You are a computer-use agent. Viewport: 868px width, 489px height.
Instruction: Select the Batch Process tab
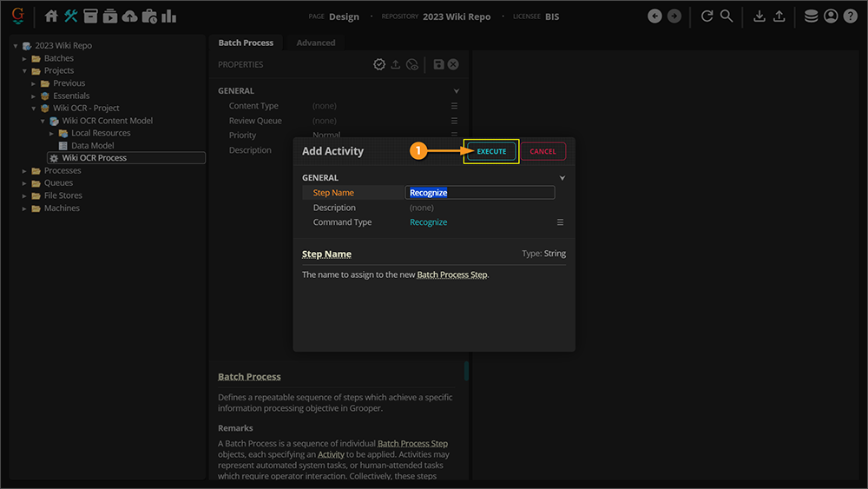point(246,43)
